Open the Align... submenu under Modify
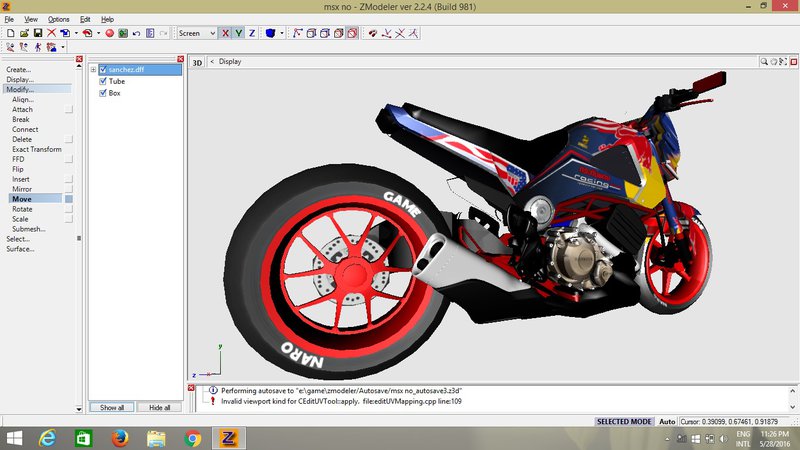This screenshot has height=450, width=800. click(x=22, y=99)
